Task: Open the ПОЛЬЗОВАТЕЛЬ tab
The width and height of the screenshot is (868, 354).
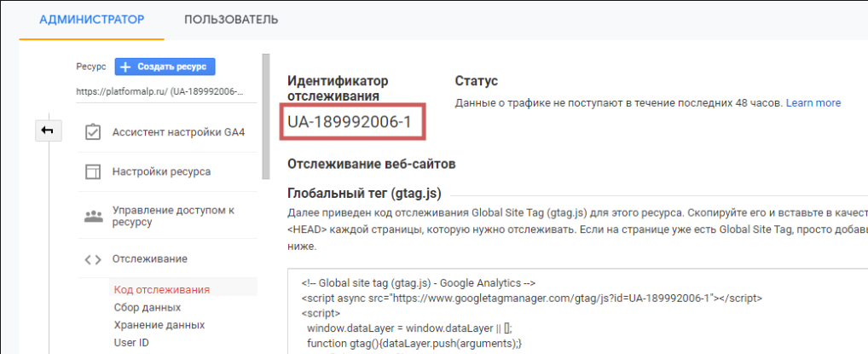Action: coord(231,20)
